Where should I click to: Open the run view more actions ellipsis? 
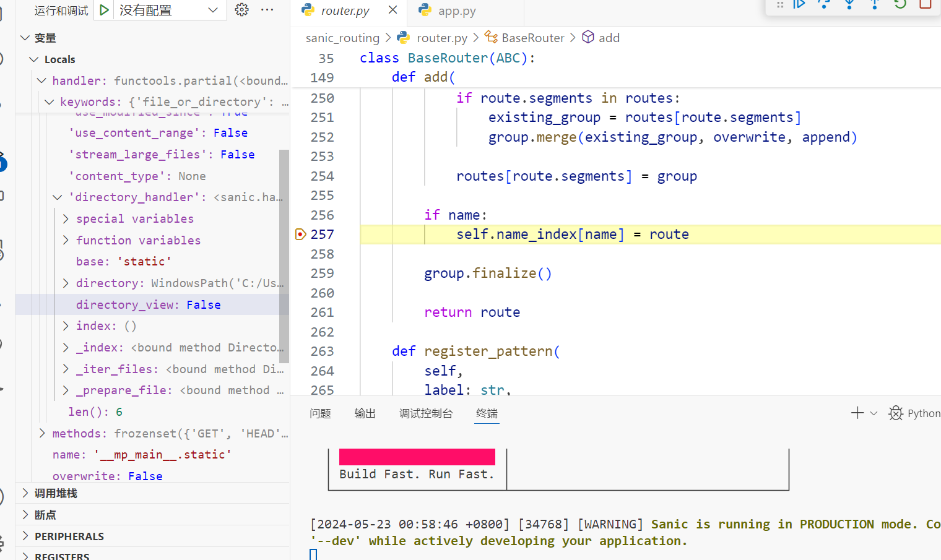267,10
